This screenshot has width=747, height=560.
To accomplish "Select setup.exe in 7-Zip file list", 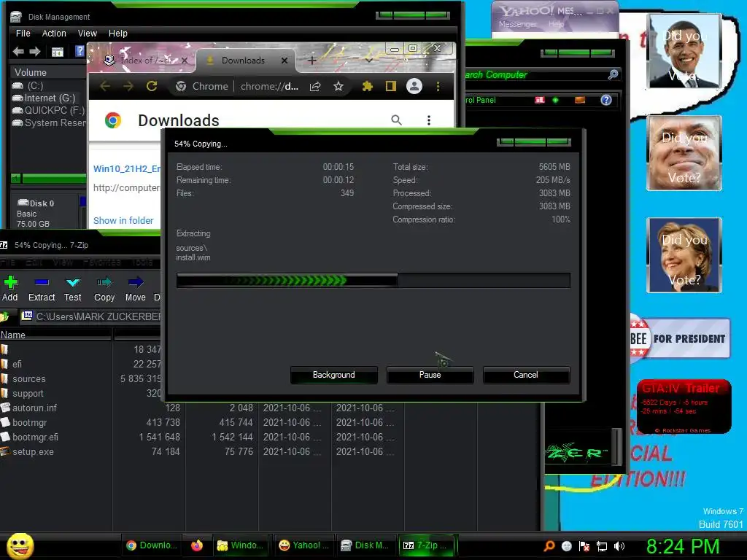I will pos(33,452).
